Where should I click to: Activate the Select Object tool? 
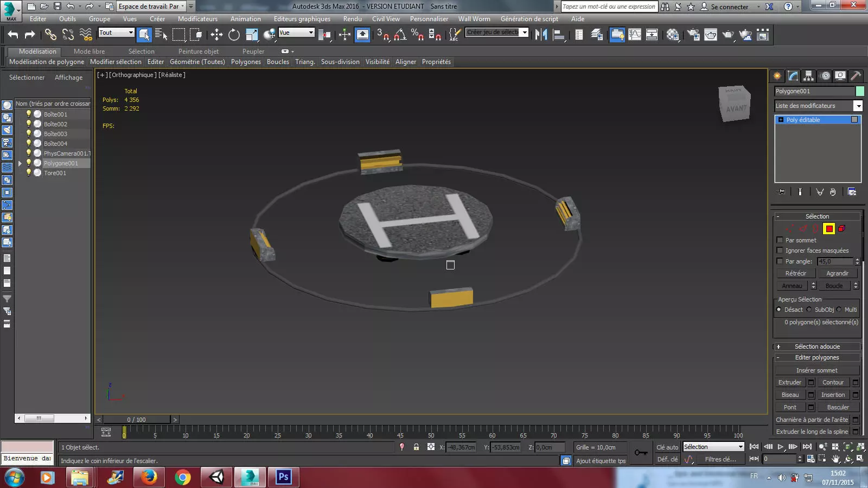(x=144, y=35)
